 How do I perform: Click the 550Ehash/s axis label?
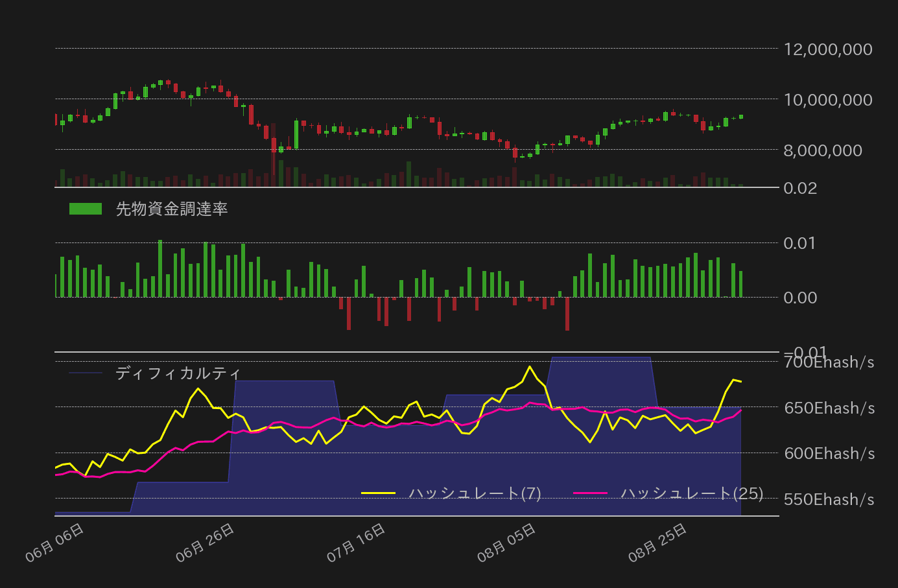pyautogui.click(x=829, y=499)
